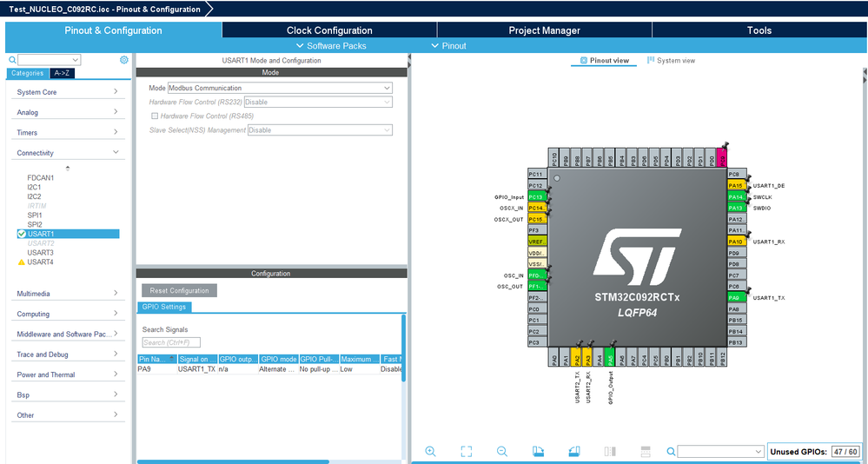868x464 pixels.
Task: Click the green PA13 SWDIO pin
Action: coord(737,208)
